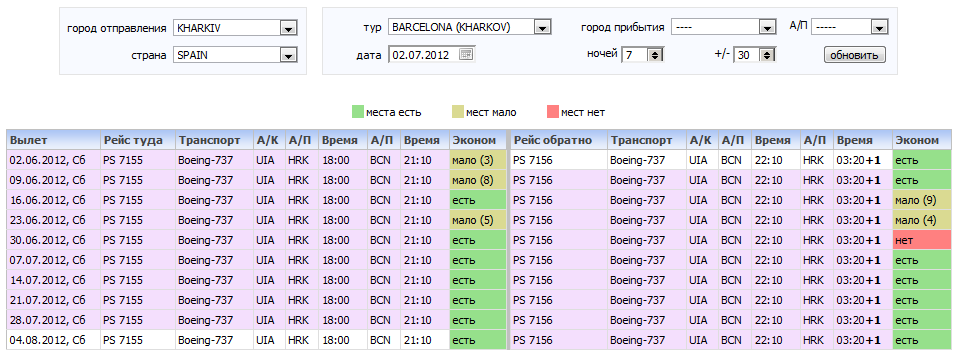
Task: Click the +/- 30 spinner arrows
Action: click(x=767, y=55)
